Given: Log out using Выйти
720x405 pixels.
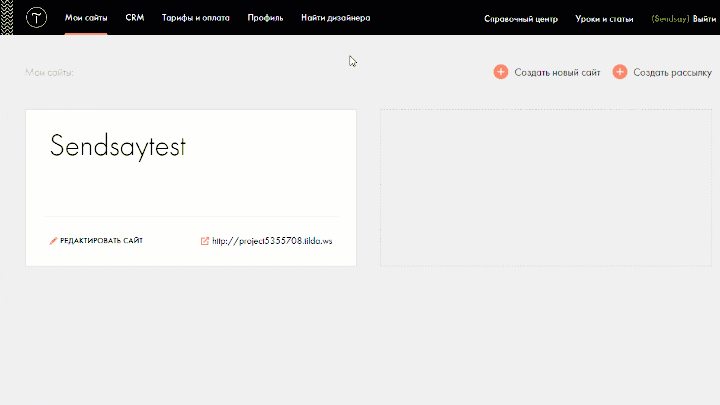Looking at the screenshot, I should pyautogui.click(x=704, y=19).
